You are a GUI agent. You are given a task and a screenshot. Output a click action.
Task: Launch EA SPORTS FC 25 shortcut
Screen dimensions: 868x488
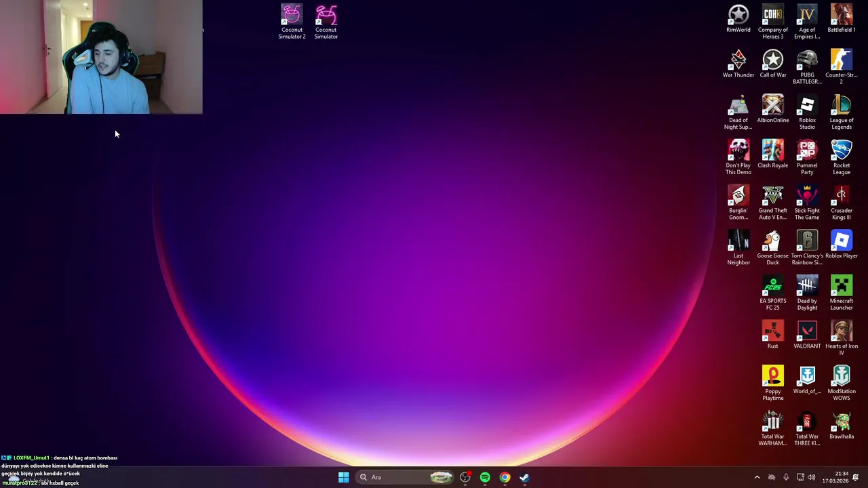click(772, 293)
